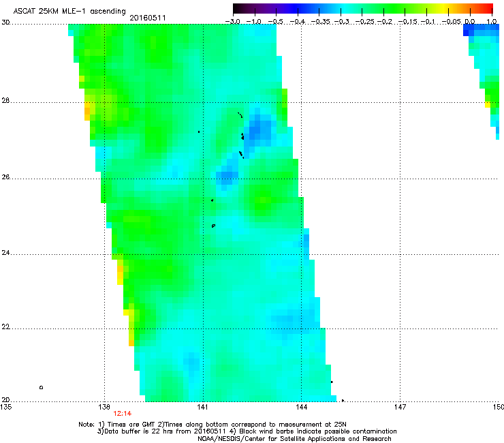Click the '0.0' color scale label
Screen dimensions: 504x443
click(x=470, y=22)
